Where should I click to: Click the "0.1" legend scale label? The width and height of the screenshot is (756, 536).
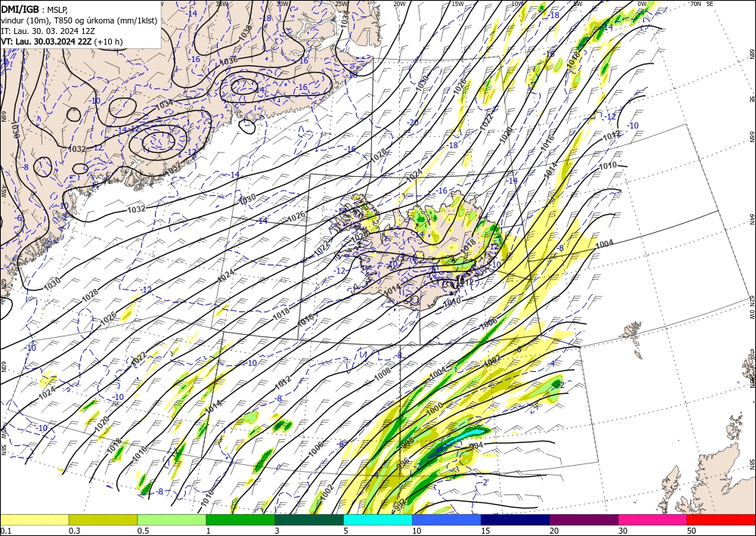(x=5, y=531)
